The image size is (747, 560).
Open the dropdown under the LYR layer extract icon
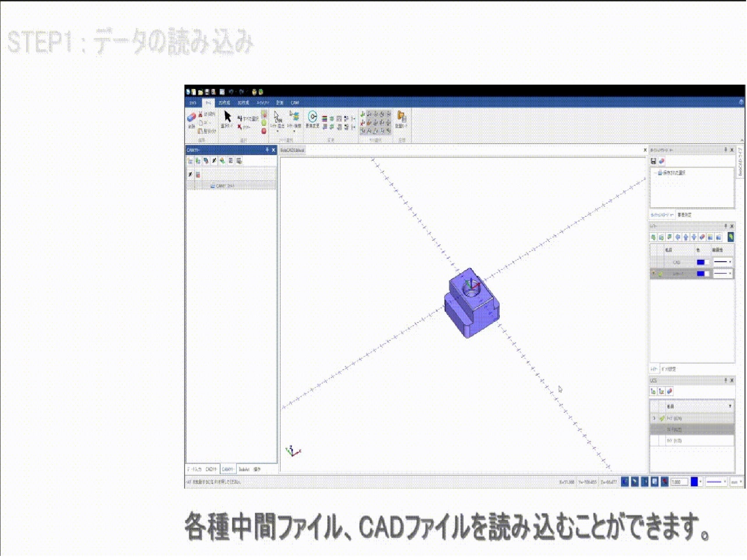click(x=277, y=132)
